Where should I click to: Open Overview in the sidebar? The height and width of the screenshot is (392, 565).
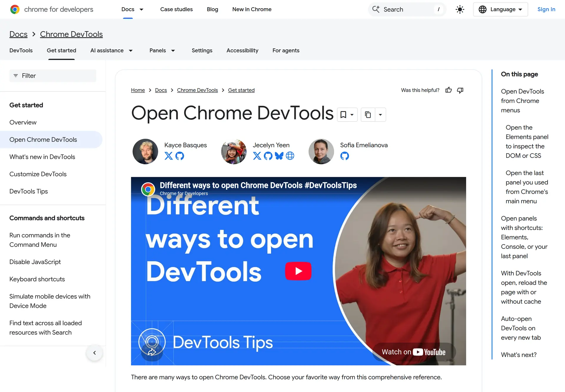(23, 122)
